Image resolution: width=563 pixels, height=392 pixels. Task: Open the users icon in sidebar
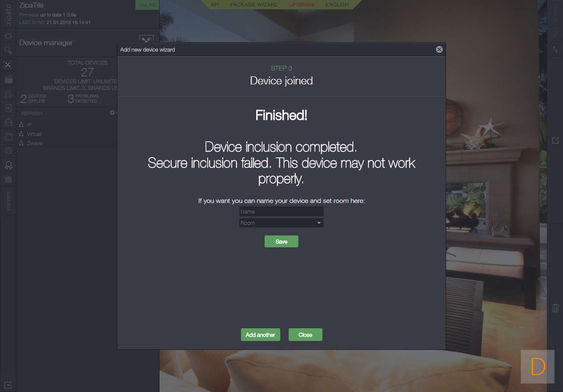click(x=8, y=94)
